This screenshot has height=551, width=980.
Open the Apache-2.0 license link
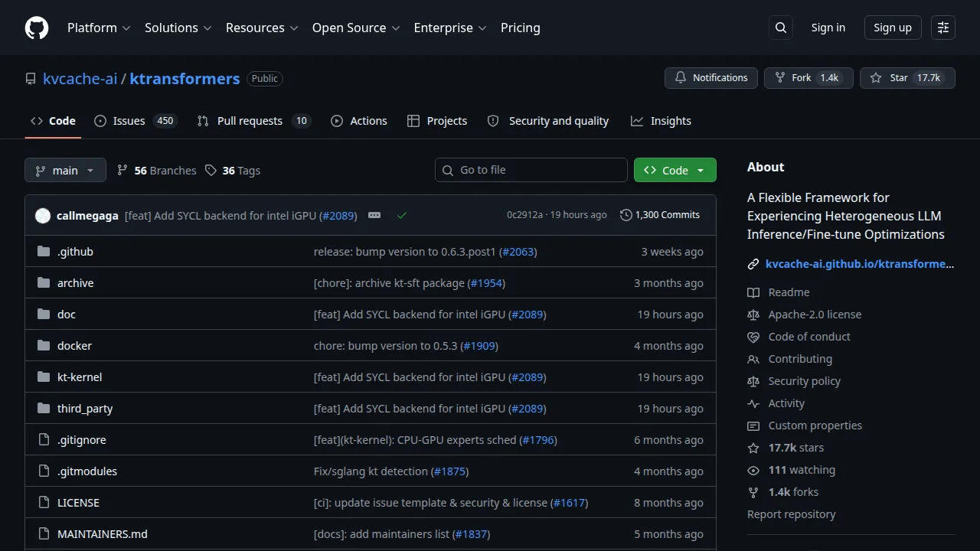[x=815, y=315]
